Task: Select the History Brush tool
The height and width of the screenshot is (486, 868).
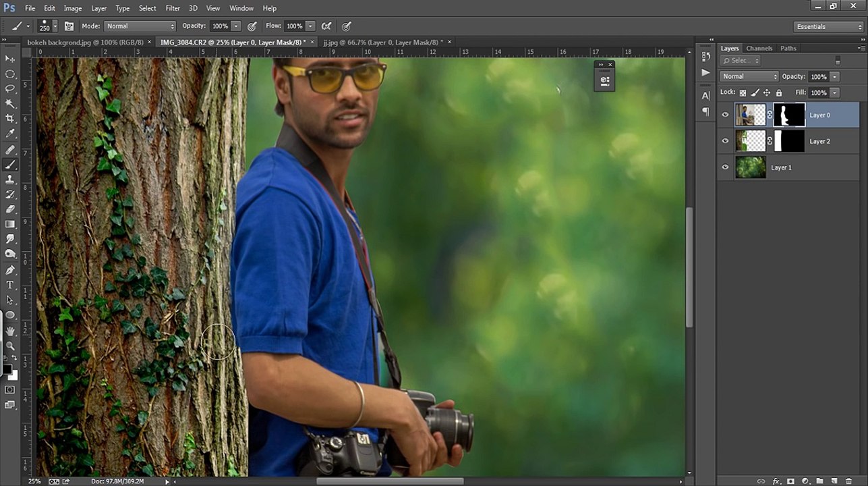Action: click(x=10, y=194)
